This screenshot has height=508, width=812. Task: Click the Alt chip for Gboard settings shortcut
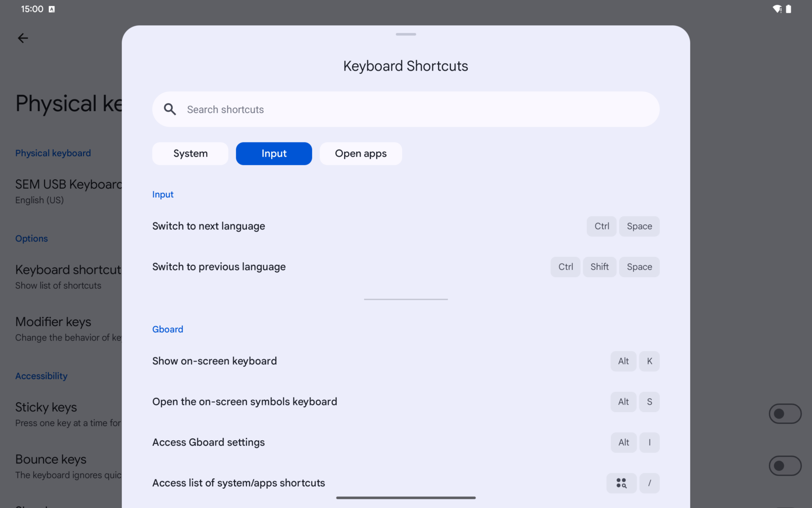(x=623, y=442)
